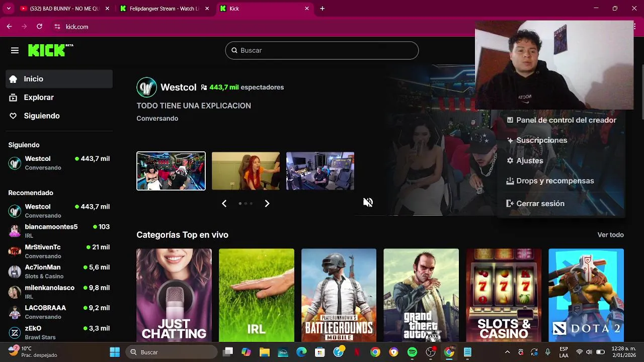Close the Felipdangver Stream tab
Screen dimensions: 644x362
pos(207,9)
